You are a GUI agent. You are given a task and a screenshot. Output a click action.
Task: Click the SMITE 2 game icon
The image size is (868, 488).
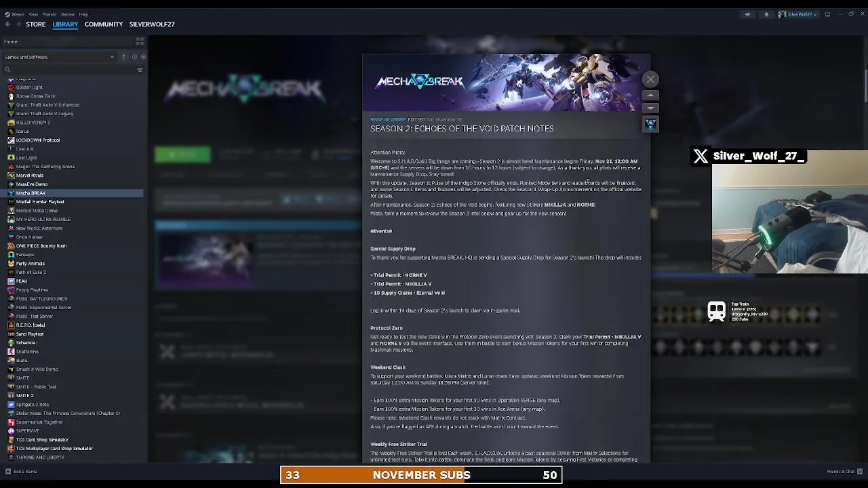11,395
